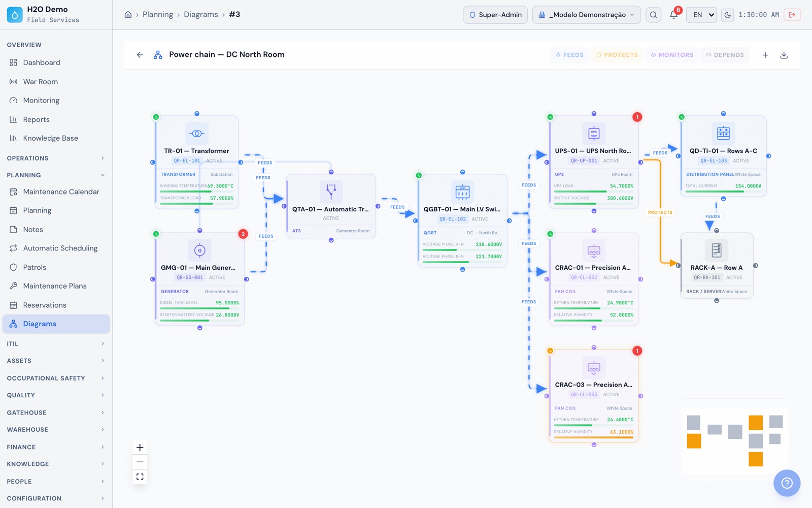This screenshot has height=508, width=812.
Task: Click the red badge 2 on GMG-01
Action: (x=243, y=234)
